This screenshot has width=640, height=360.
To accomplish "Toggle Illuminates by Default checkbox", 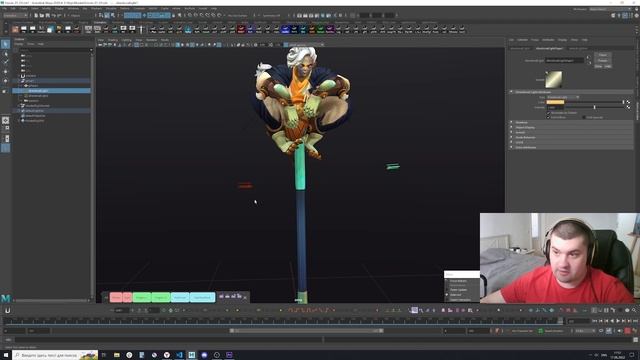I will 548,113.
